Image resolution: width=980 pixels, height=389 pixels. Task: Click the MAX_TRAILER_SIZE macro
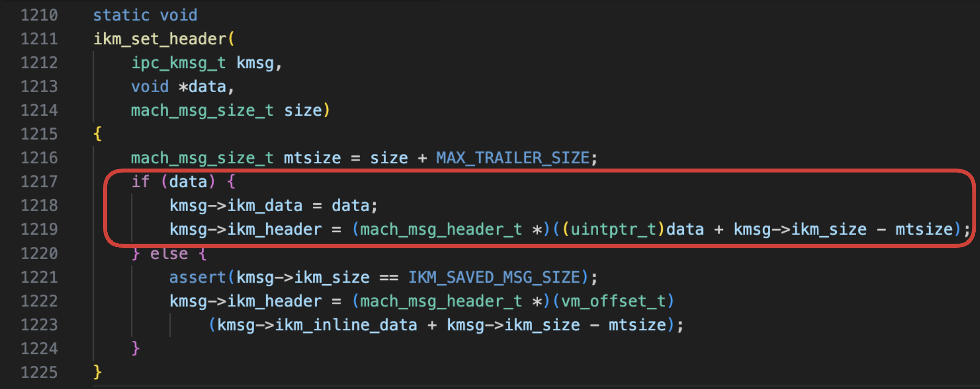(x=513, y=158)
